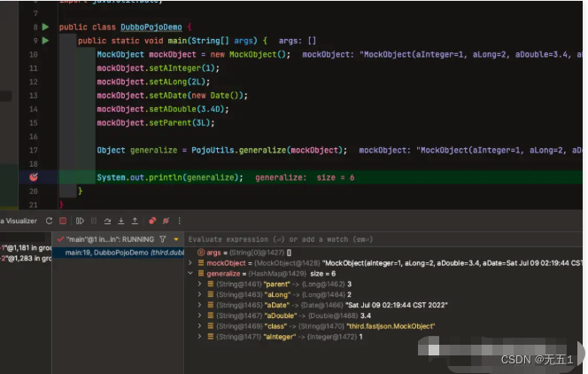
Task: Expand the "class" map entry
Action: click(x=200, y=326)
